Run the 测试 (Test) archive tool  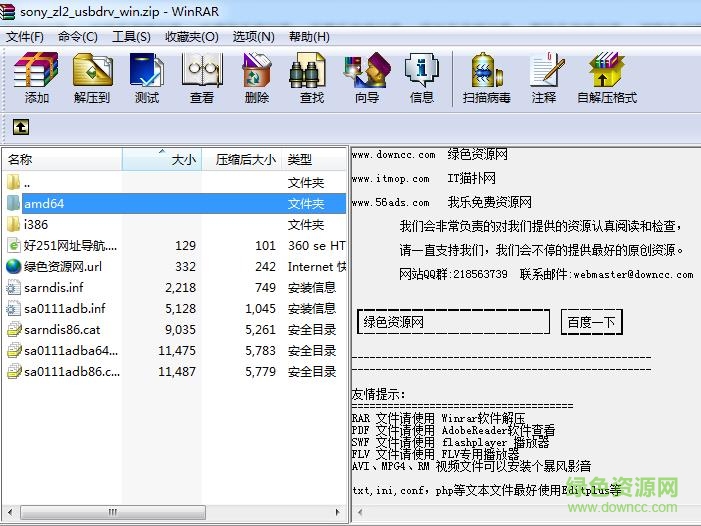[x=147, y=78]
